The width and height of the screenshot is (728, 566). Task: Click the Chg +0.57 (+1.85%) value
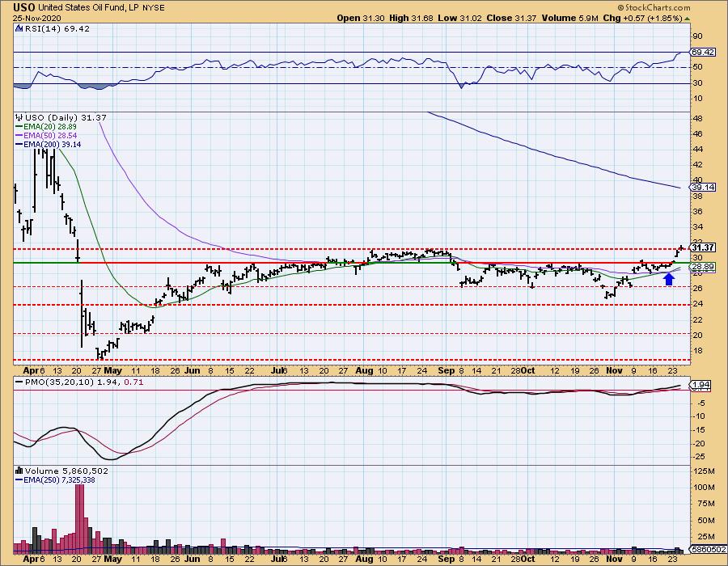642,19
